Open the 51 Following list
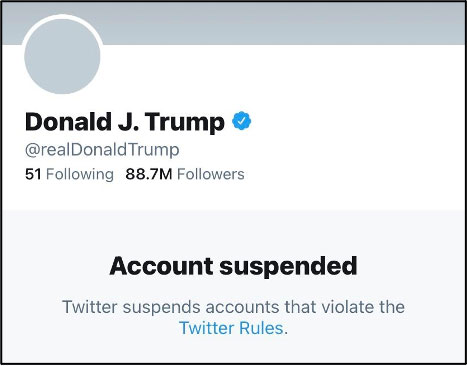This screenshot has width=468, height=366. (69, 174)
